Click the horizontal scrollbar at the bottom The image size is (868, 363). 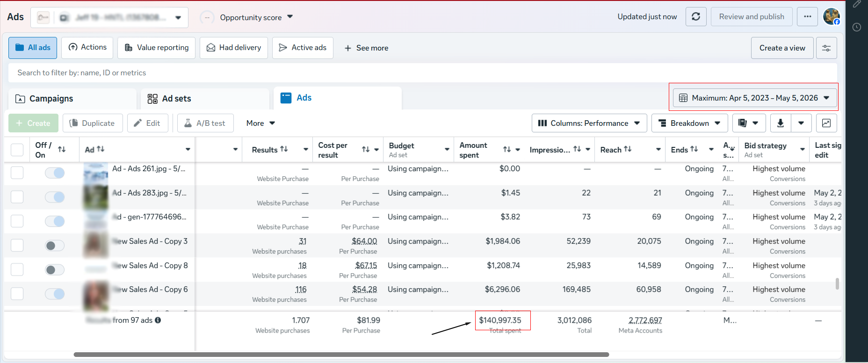(341, 355)
